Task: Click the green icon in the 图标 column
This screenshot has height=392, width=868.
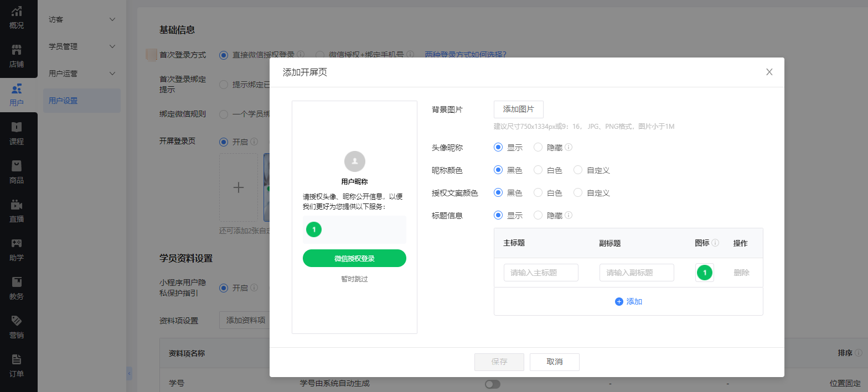Action: 704,273
